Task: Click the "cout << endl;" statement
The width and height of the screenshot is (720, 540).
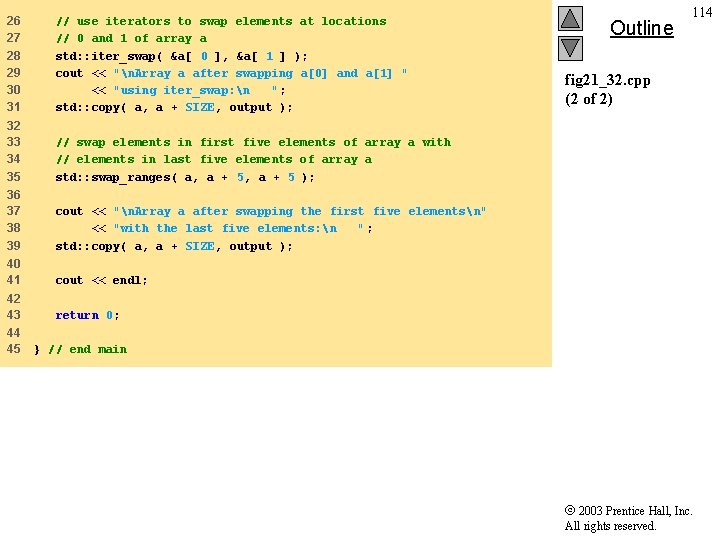Action: [101, 280]
